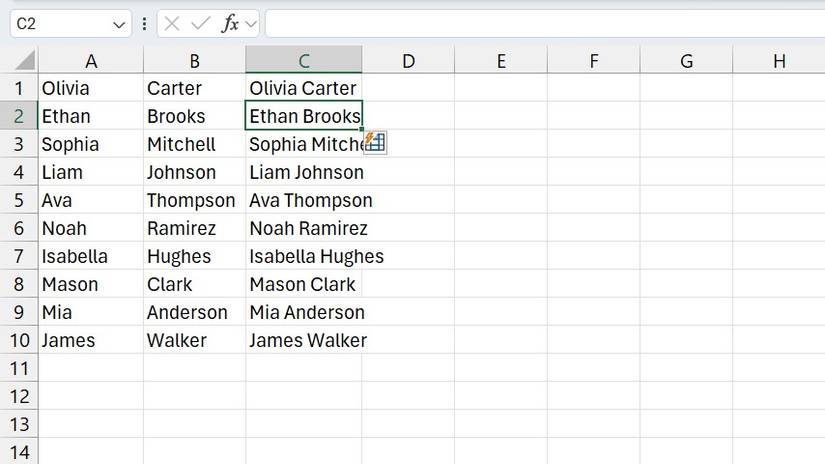Screen dimensions: 825x464
Task: Select column H header
Action: click(779, 61)
